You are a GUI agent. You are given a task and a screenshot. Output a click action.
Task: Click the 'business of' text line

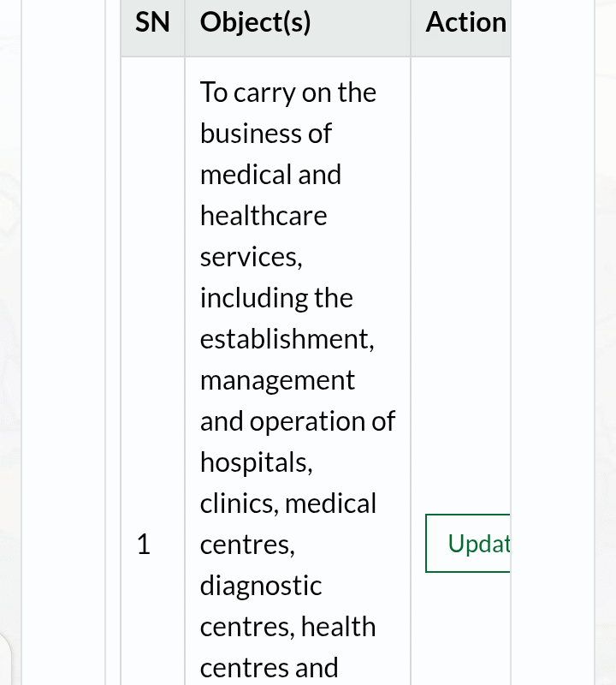(x=266, y=134)
